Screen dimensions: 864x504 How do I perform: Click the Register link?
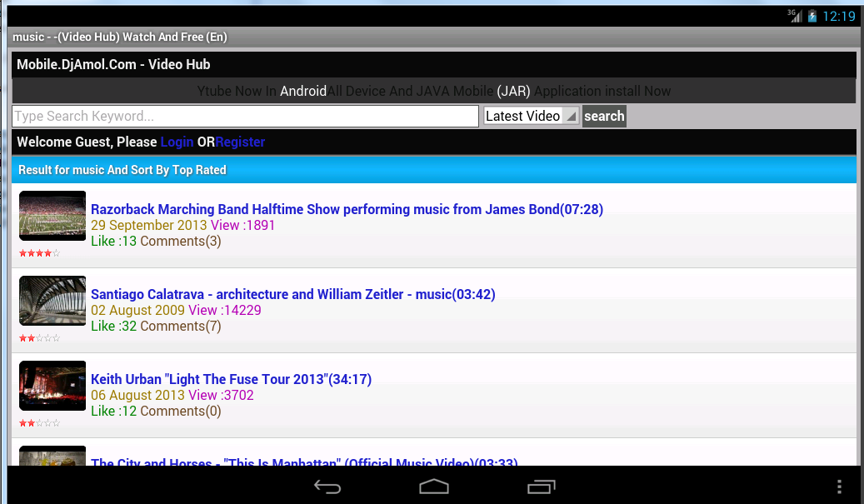point(240,142)
